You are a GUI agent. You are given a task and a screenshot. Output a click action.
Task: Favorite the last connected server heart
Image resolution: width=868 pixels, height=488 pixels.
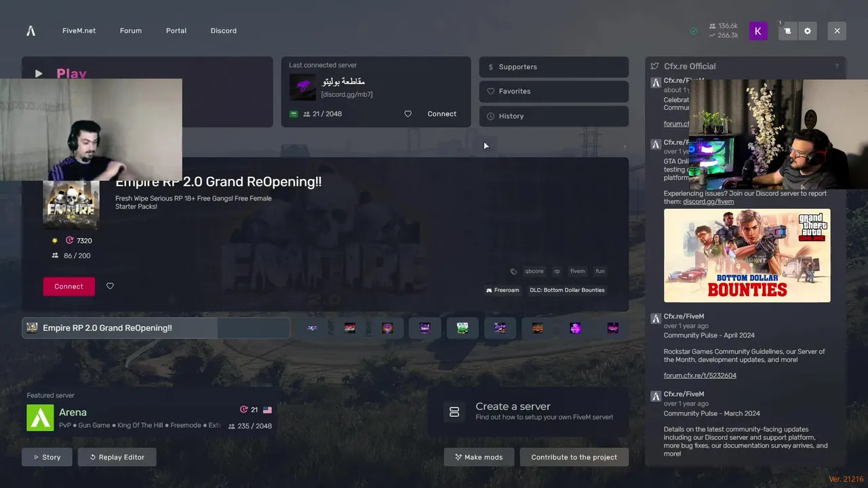coord(408,114)
